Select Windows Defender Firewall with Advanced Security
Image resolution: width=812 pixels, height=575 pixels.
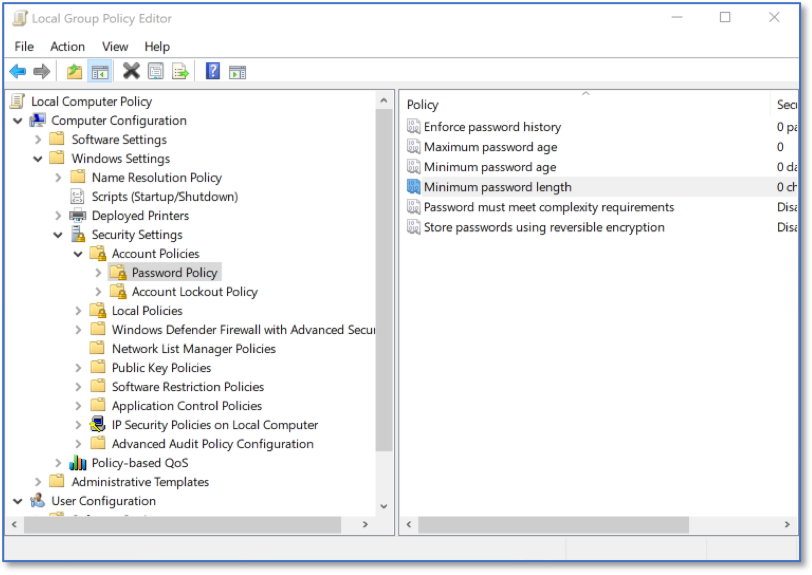[x=243, y=329]
